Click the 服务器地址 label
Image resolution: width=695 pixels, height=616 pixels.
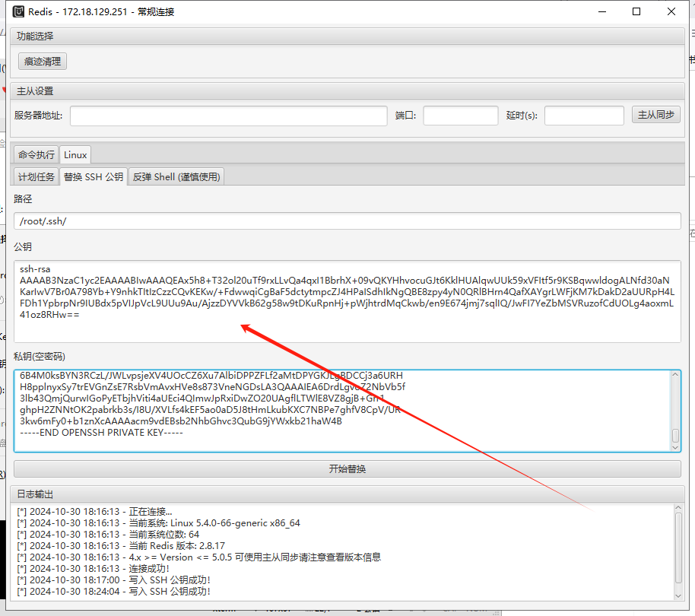click(38, 116)
